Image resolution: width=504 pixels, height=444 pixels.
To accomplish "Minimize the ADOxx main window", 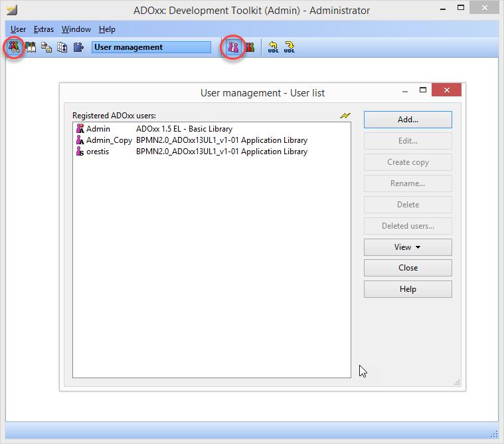I will point(443,9).
